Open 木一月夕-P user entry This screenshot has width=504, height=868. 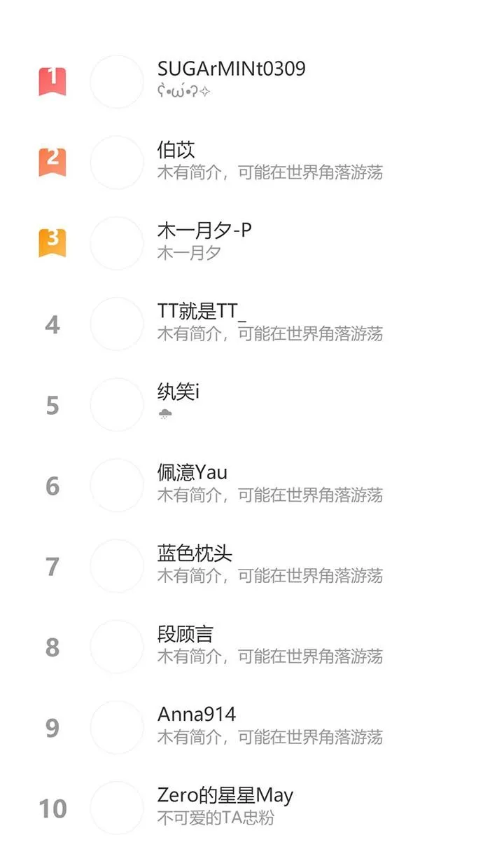click(204, 230)
